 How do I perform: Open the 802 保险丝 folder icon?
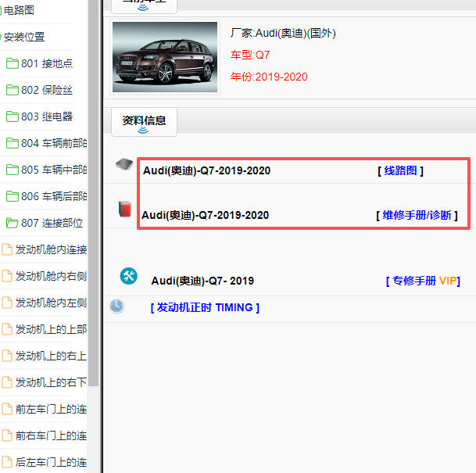coord(13,90)
